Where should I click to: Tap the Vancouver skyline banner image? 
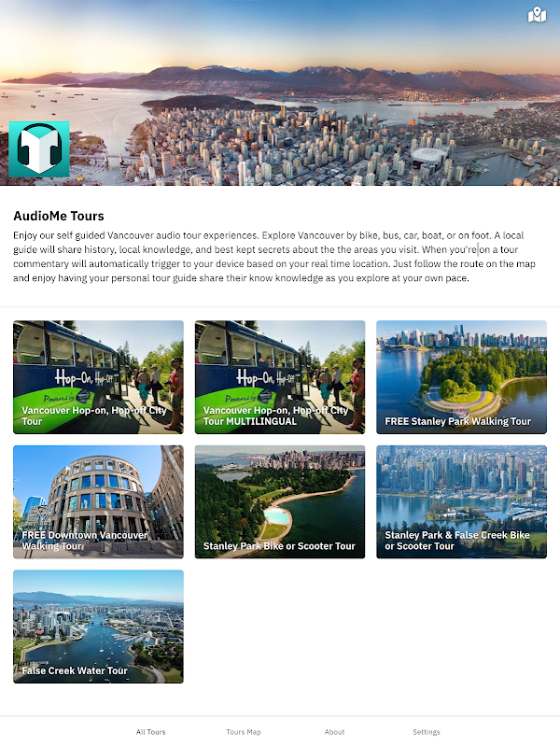pos(280,92)
